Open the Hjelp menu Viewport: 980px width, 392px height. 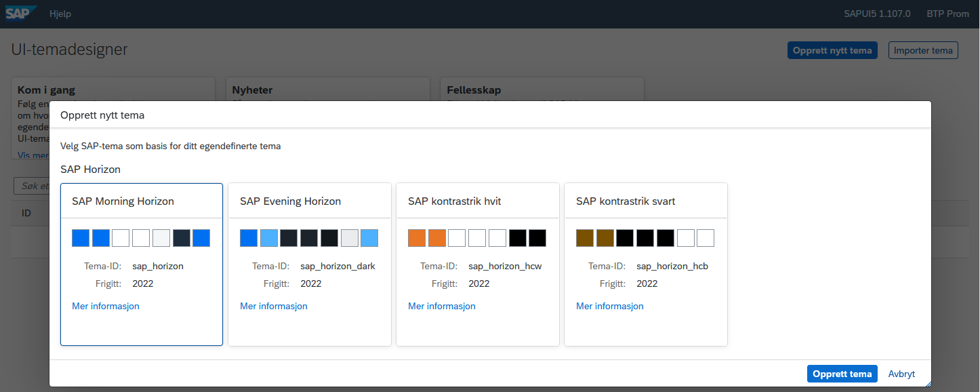(x=60, y=14)
